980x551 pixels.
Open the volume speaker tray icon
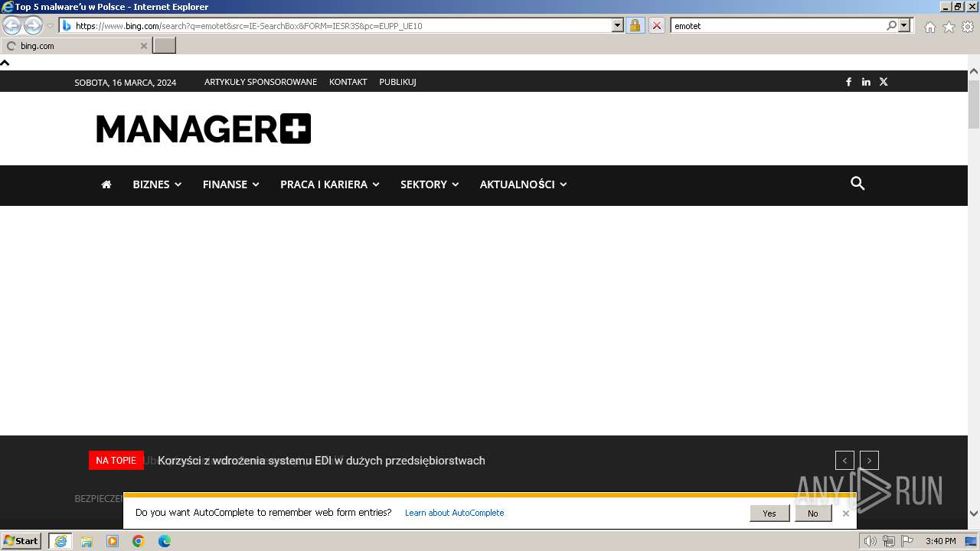pyautogui.click(x=871, y=541)
